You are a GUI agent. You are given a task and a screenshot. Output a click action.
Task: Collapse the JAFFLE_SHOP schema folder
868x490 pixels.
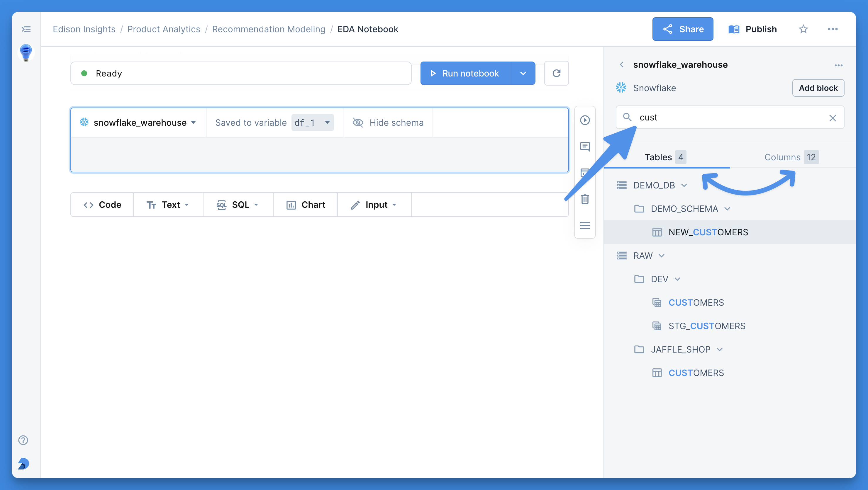(720, 350)
